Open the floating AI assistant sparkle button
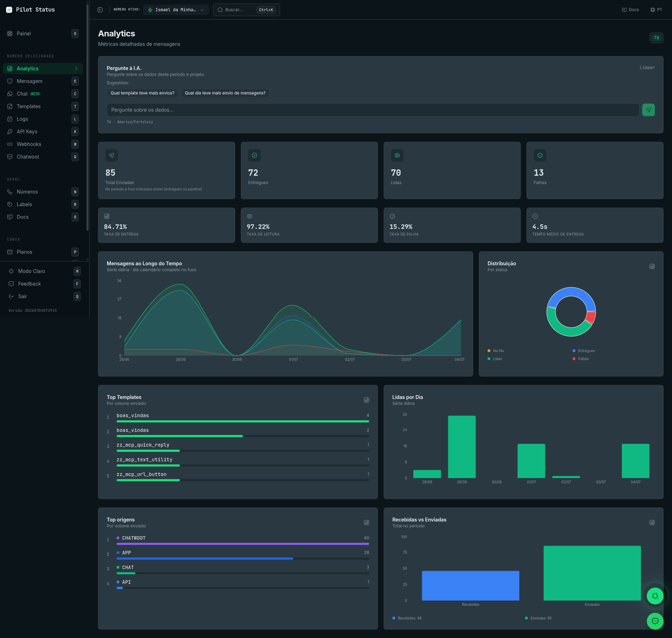Viewport: 672px width, 638px height. pos(655,596)
